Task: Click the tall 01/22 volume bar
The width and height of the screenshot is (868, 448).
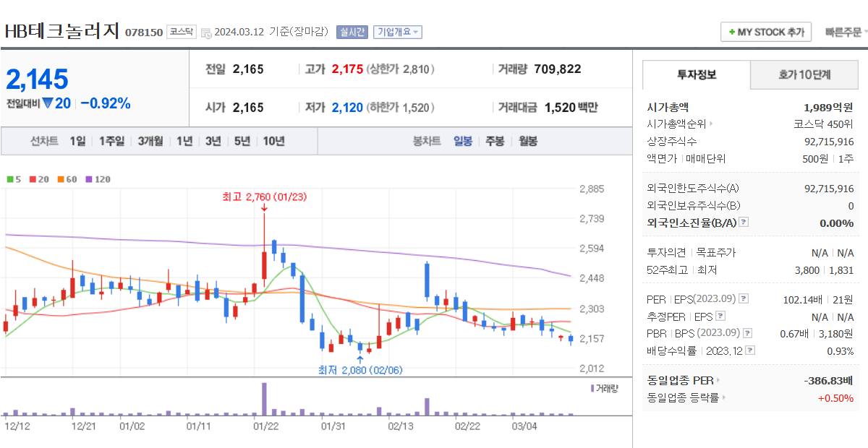Action: coord(264,399)
